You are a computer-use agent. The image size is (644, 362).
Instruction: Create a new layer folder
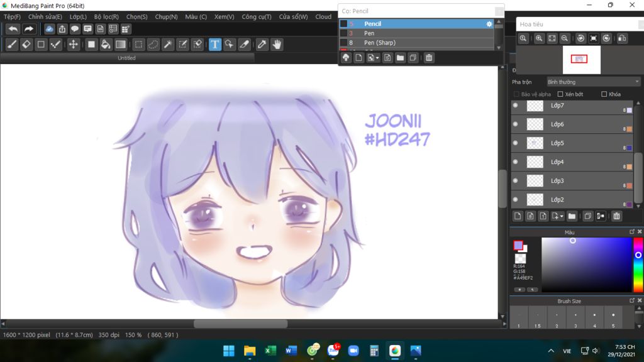tap(572, 216)
